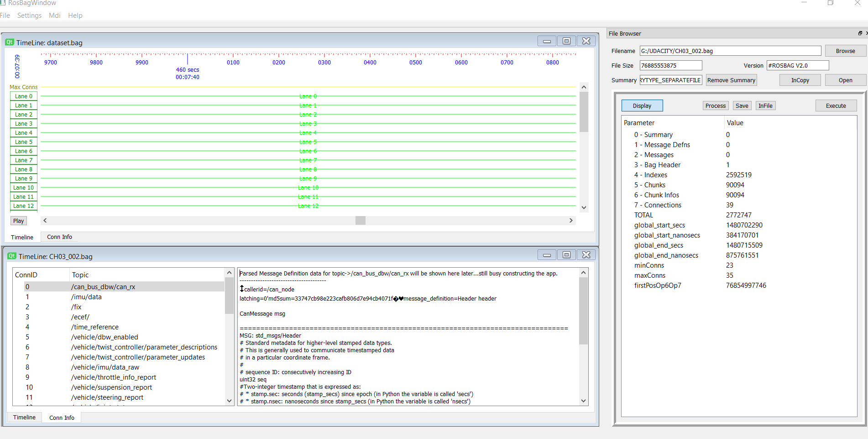The height and width of the screenshot is (439, 868).
Task: Click the timeline horizontal scrollbar handle
Action: 360,221
